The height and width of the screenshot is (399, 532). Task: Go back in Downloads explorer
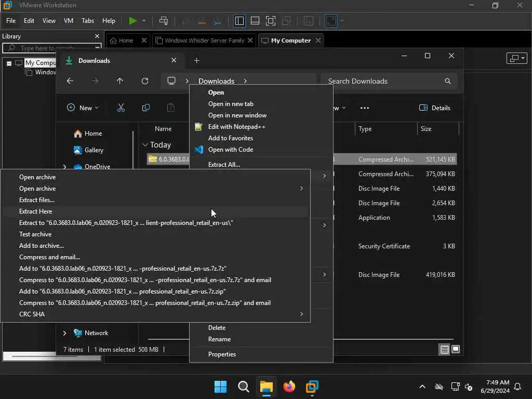point(70,81)
